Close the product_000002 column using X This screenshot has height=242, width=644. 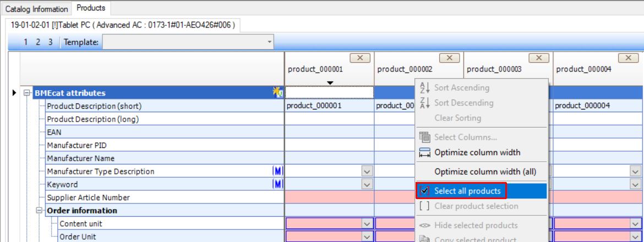click(x=449, y=58)
